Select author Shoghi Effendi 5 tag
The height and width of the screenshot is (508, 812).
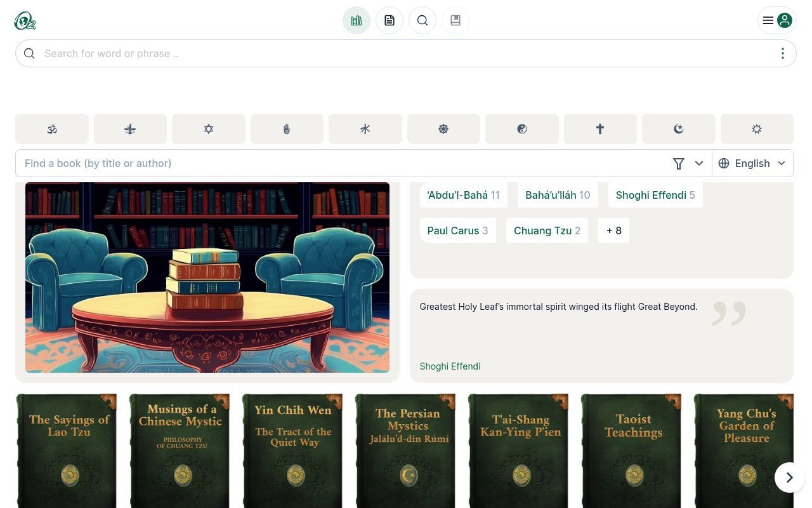tap(655, 195)
